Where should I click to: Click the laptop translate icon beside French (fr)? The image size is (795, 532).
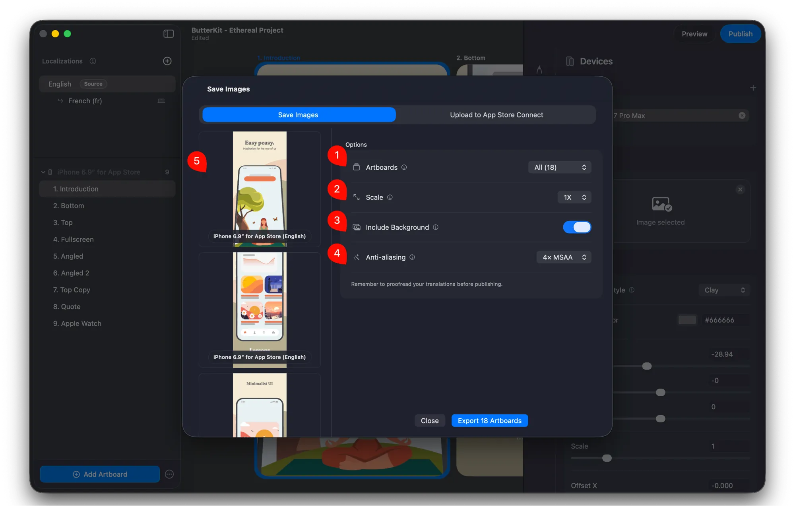161,101
